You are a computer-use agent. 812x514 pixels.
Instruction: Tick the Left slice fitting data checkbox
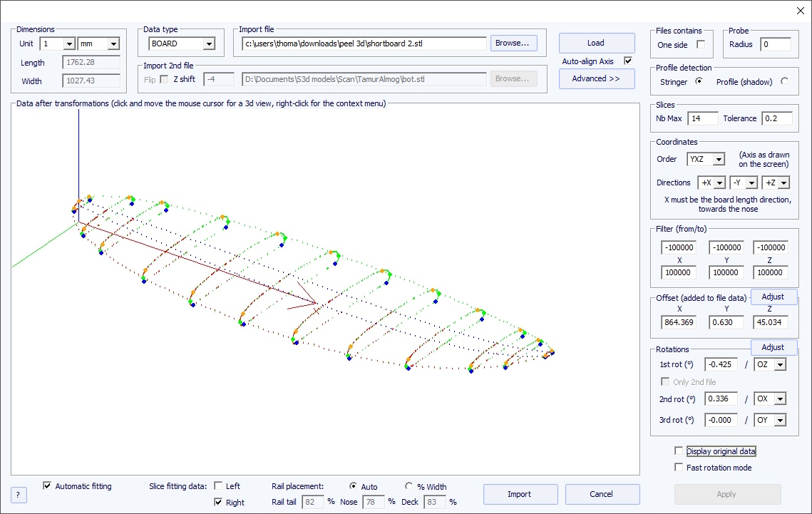219,486
